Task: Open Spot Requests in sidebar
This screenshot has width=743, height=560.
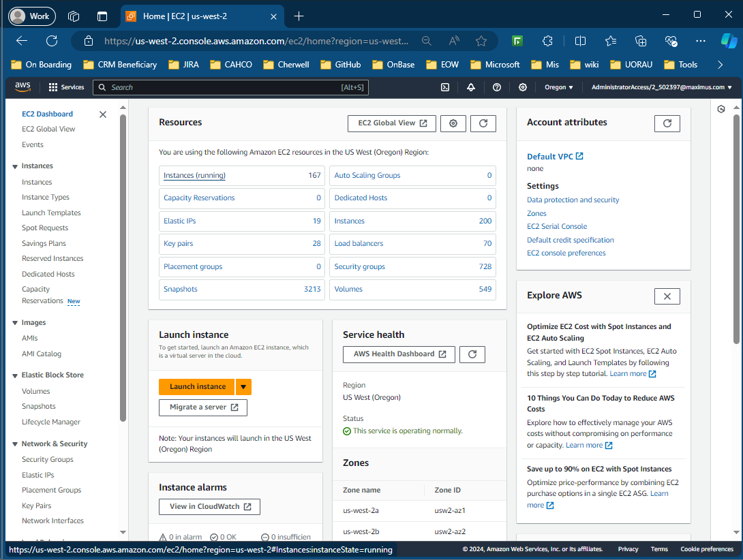Action: (45, 228)
